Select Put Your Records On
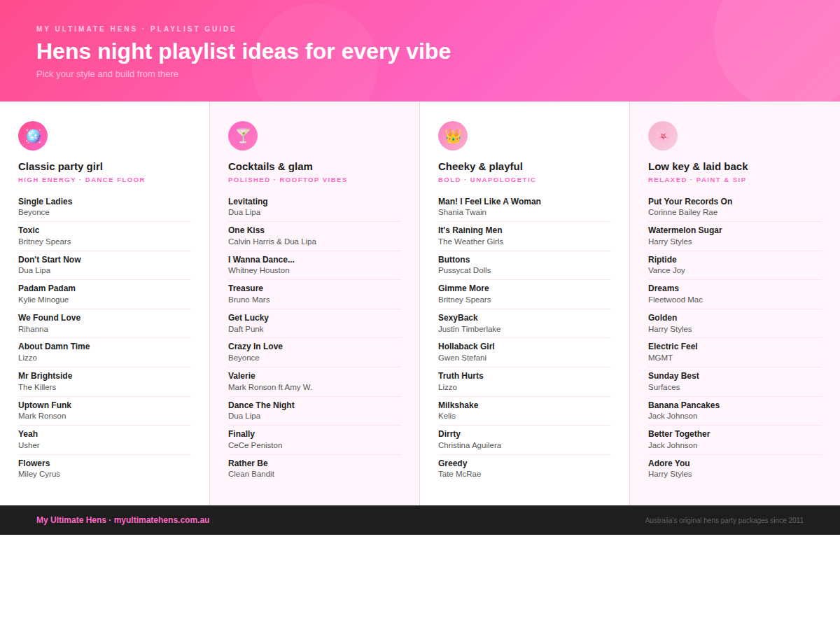The image size is (840, 630). tap(690, 202)
